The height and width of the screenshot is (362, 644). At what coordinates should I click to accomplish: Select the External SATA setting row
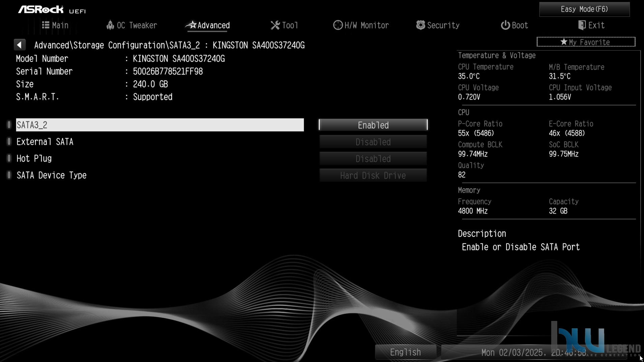pyautogui.click(x=160, y=142)
